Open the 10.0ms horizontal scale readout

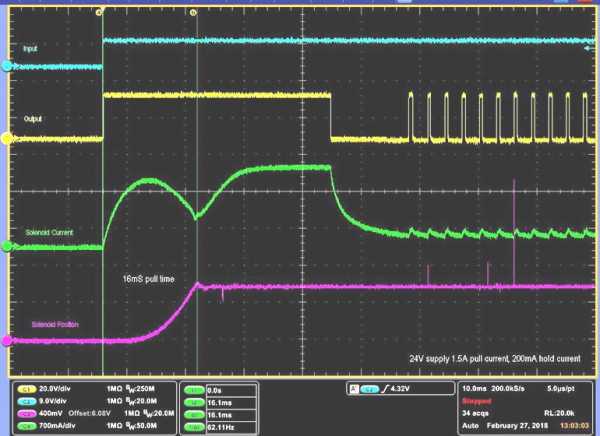474,389
